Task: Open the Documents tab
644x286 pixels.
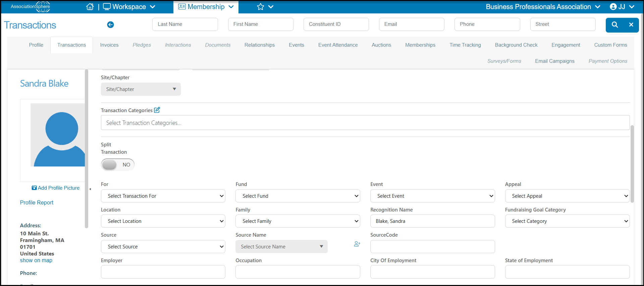Action: click(218, 45)
